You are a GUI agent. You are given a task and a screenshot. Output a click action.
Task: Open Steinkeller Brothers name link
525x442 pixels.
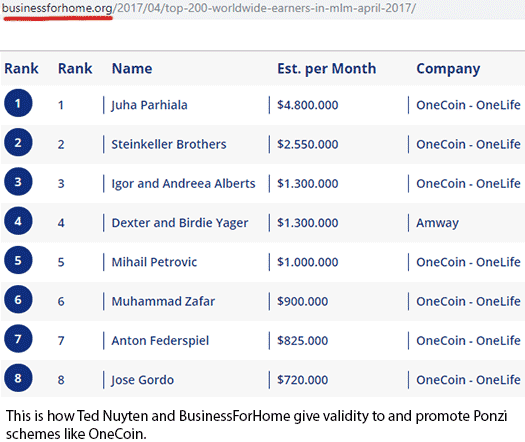pyautogui.click(x=169, y=144)
